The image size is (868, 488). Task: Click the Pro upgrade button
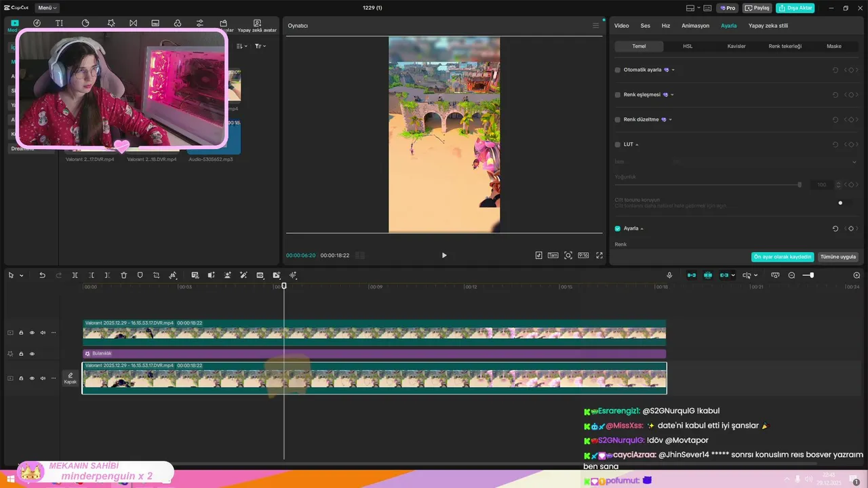tap(728, 8)
